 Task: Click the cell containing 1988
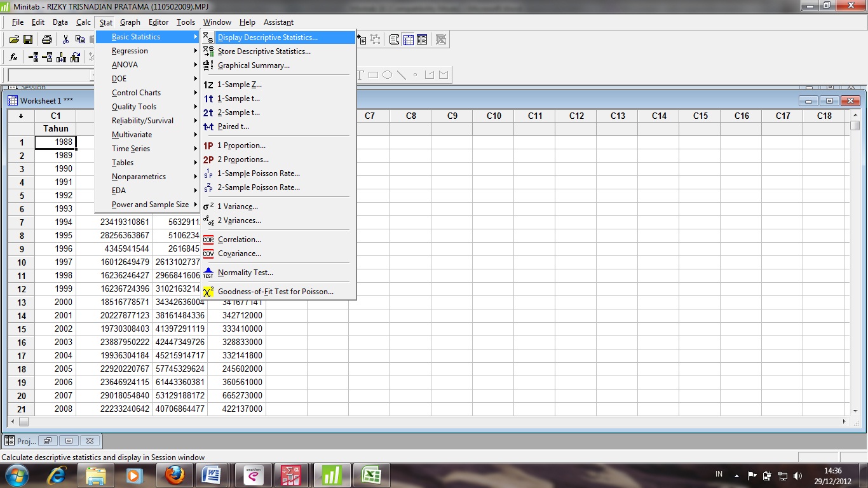click(x=55, y=142)
